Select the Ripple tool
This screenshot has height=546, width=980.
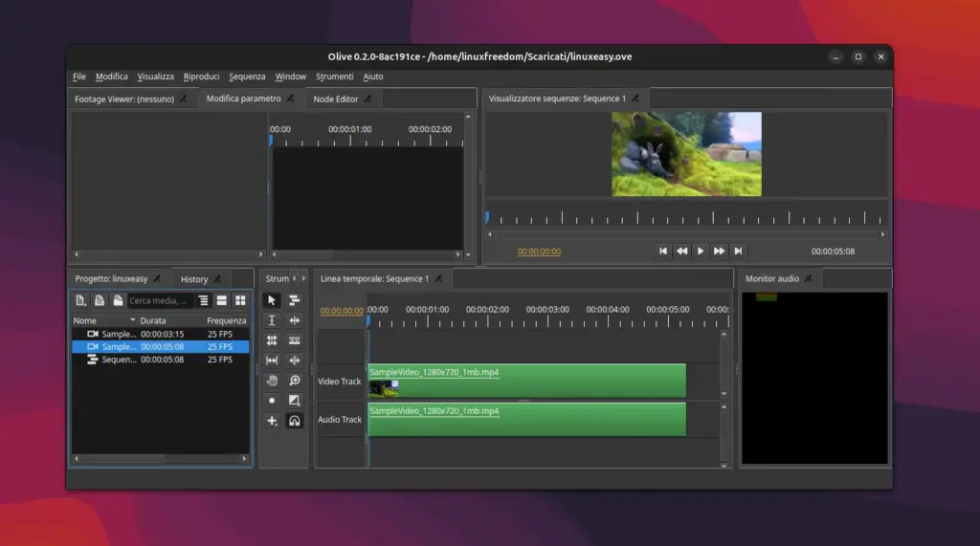point(295,320)
